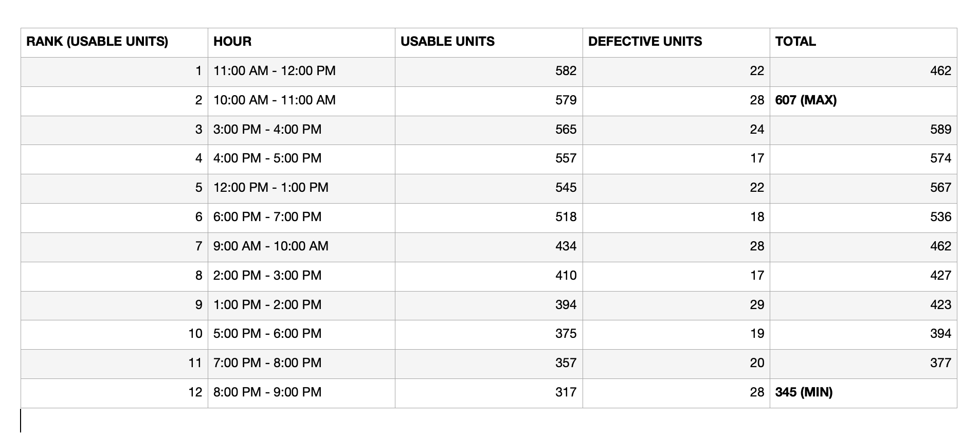Screen dimensions: 980x434
Task: Click usable units value 582
Action: coord(566,71)
